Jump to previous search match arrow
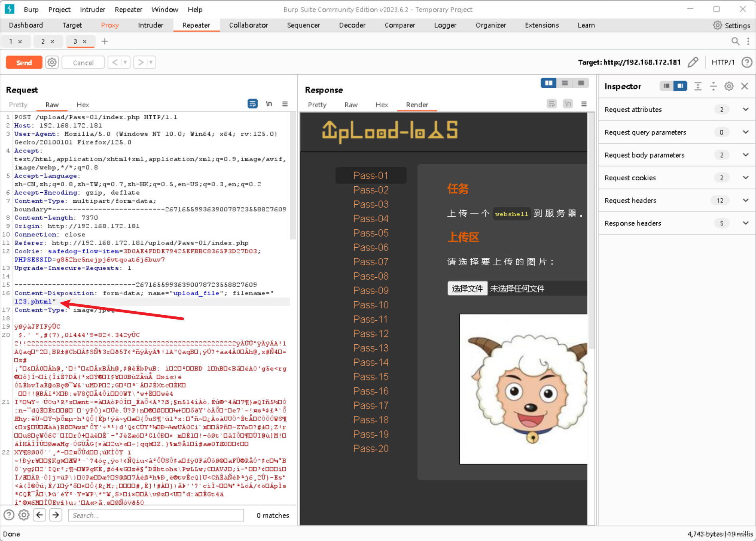The height and width of the screenshot is (541, 756). click(39, 515)
